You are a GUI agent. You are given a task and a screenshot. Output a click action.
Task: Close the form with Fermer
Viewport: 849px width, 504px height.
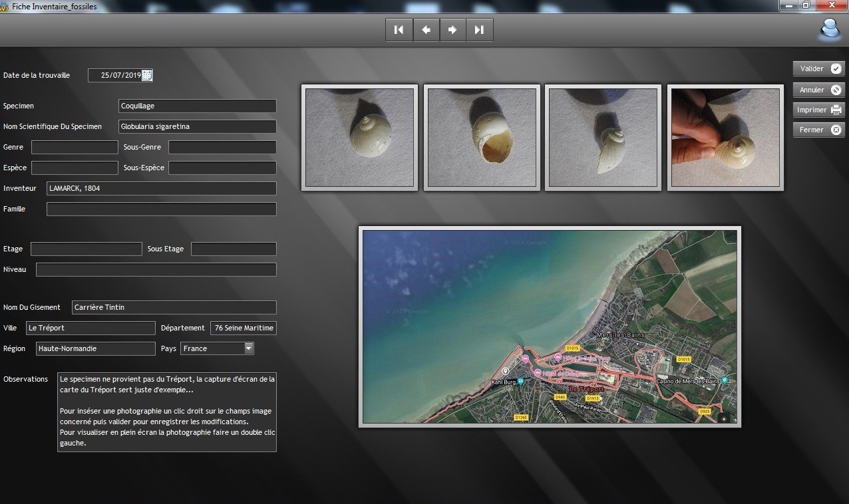coord(818,130)
